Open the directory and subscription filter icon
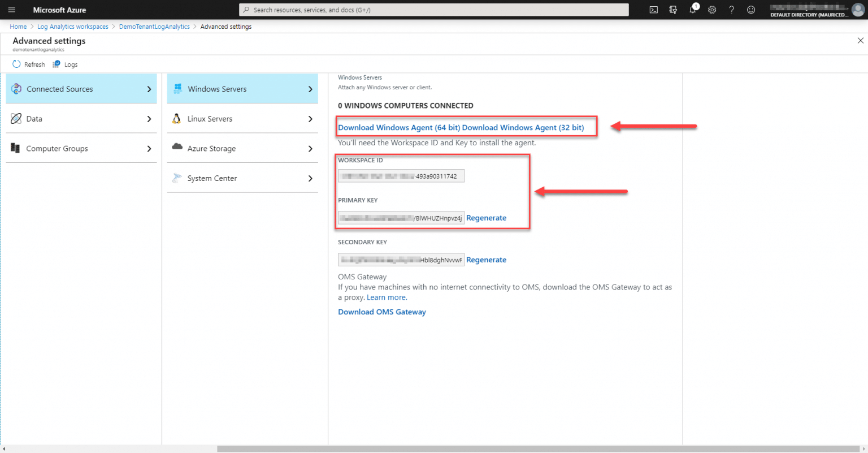 [673, 10]
